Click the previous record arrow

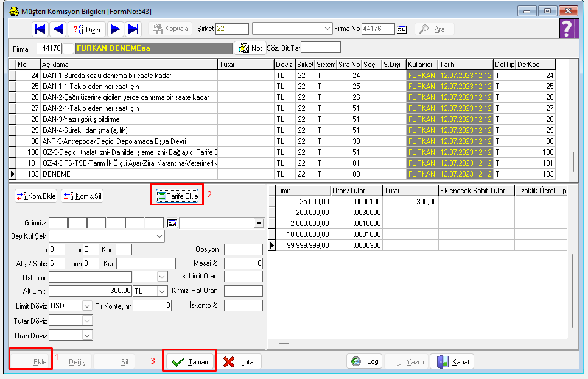(58, 29)
